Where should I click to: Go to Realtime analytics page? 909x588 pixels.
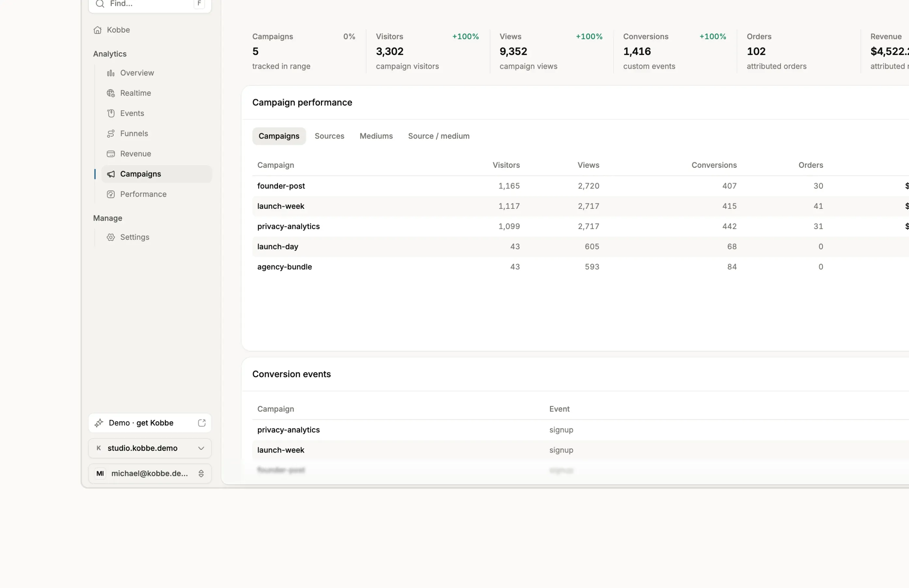click(156, 93)
